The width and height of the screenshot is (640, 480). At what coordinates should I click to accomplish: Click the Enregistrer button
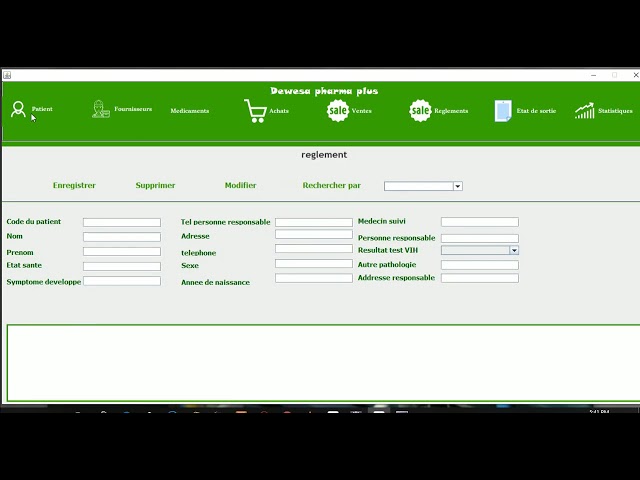point(74,185)
